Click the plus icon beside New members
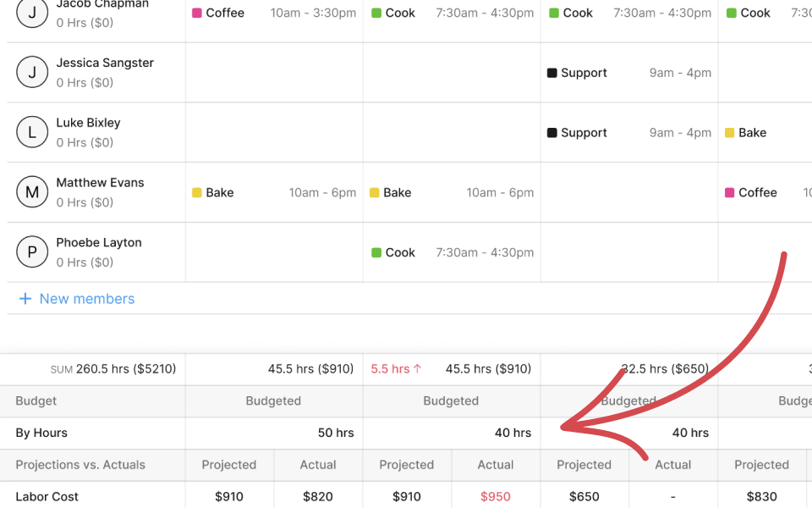 (25, 299)
